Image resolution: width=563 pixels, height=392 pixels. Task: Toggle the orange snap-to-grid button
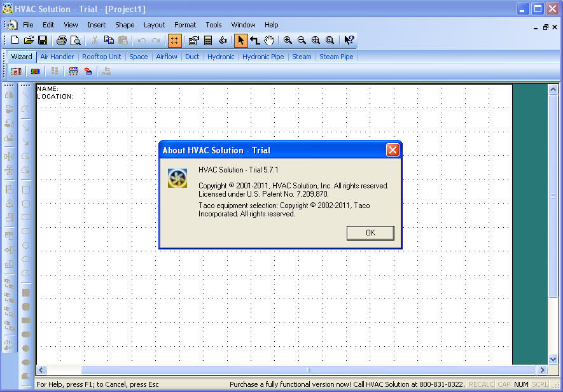click(174, 40)
